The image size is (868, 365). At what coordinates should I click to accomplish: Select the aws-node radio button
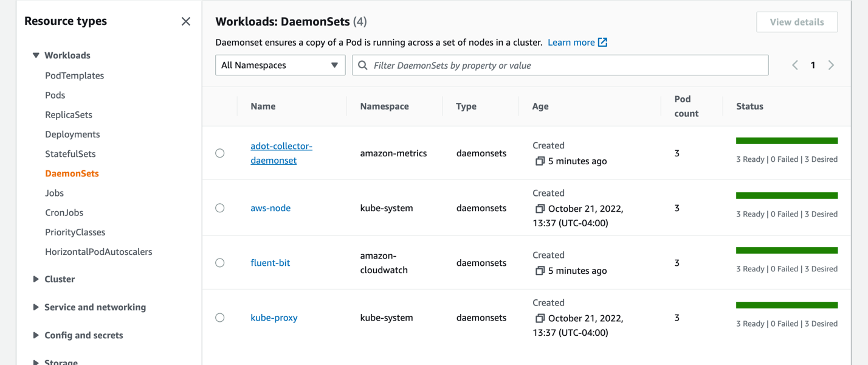[219, 207]
